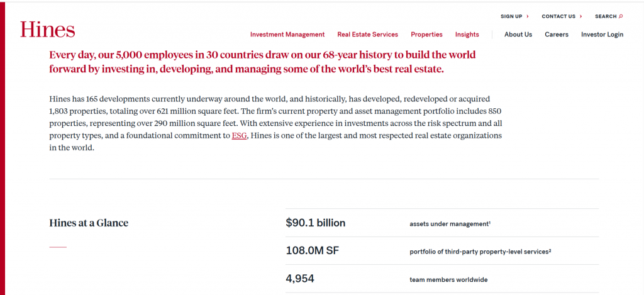This screenshot has width=644, height=295.
Task: Expand the Insights navigation item
Action: coord(467,35)
